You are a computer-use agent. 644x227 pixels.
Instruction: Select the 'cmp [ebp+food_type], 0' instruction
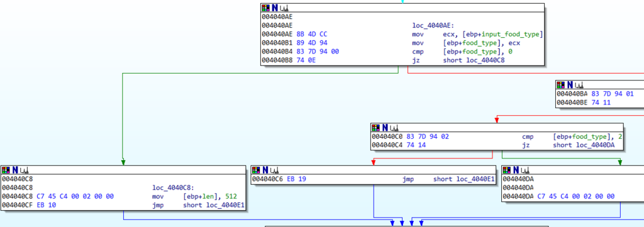[x=463, y=52]
